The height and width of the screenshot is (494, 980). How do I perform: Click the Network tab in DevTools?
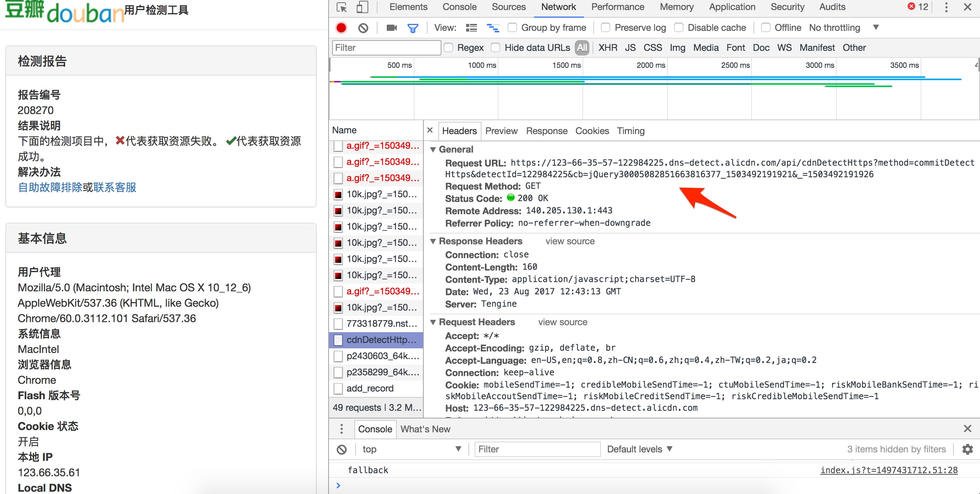click(558, 8)
